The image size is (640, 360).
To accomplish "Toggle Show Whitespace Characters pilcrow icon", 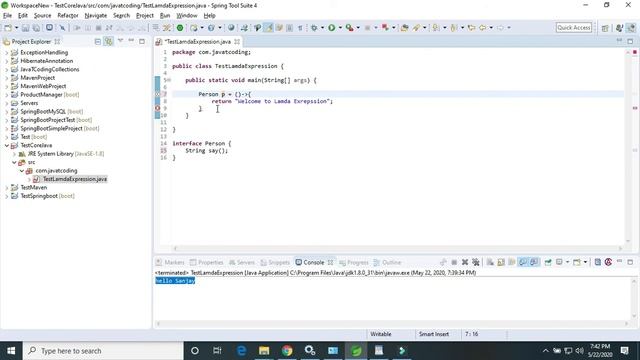I will 300,28.
